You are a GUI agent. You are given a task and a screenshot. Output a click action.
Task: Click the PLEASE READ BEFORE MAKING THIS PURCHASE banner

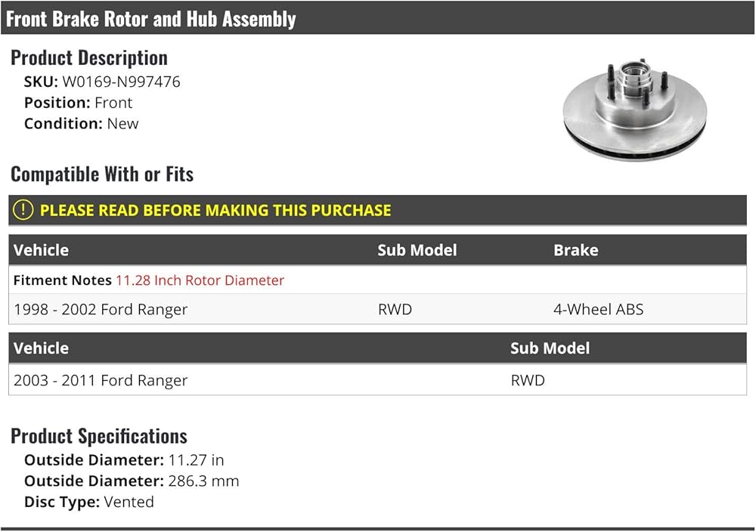(x=377, y=210)
